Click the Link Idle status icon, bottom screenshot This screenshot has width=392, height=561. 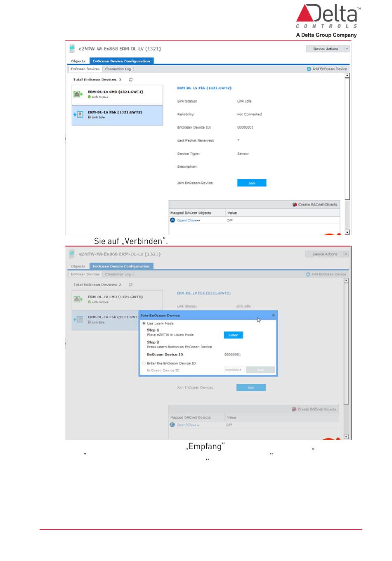point(89,322)
